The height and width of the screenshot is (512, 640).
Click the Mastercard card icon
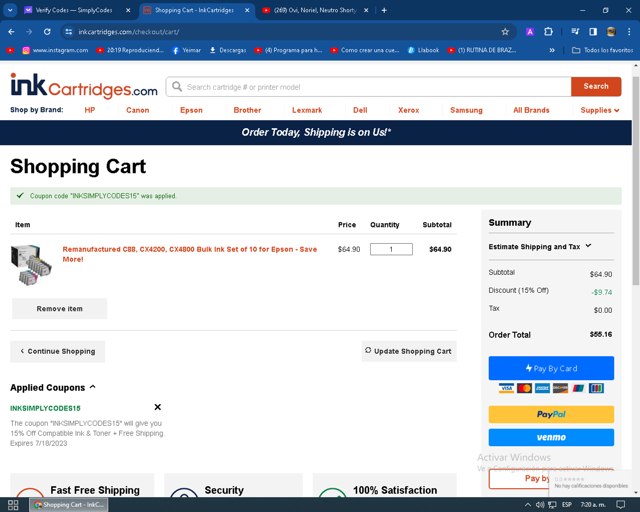pos(524,388)
